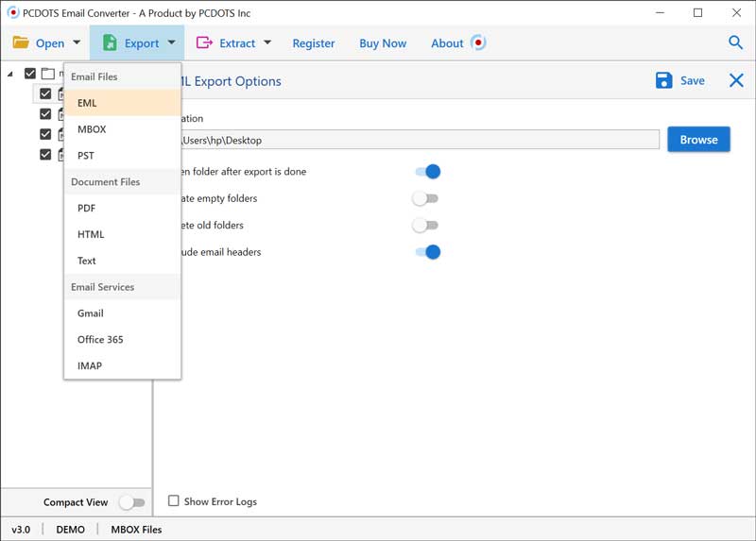Open the Buy Now link

click(x=383, y=42)
